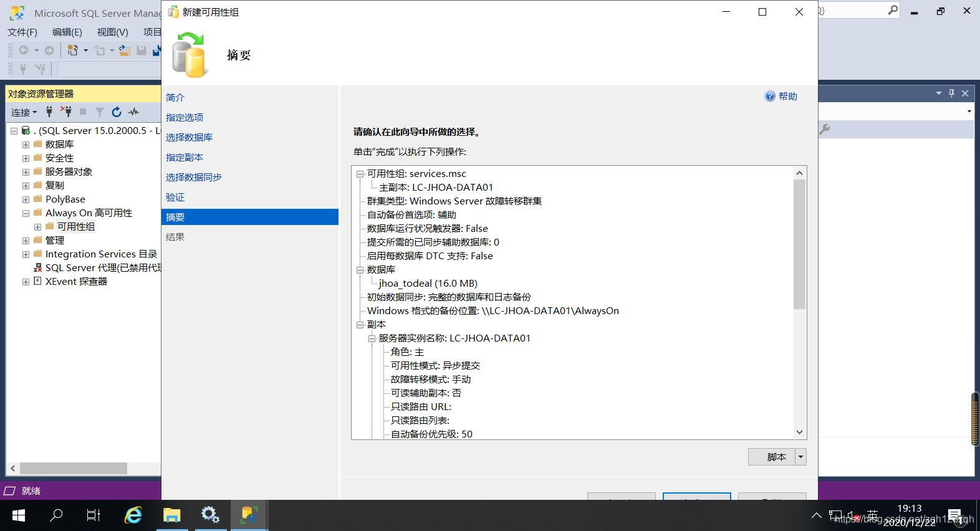Expand the Integration Services 目录 node
The width and height of the screenshot is (980, 531).
(x=26, y=254)
